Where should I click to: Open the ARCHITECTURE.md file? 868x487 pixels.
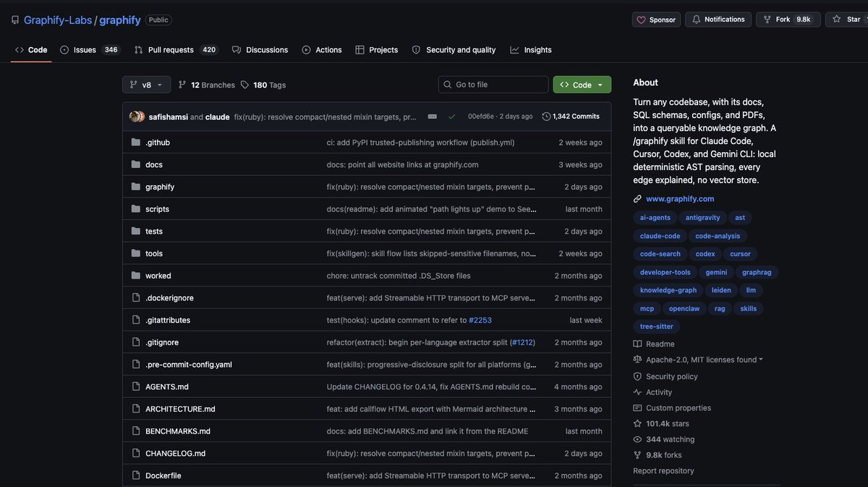click(180, 409)
